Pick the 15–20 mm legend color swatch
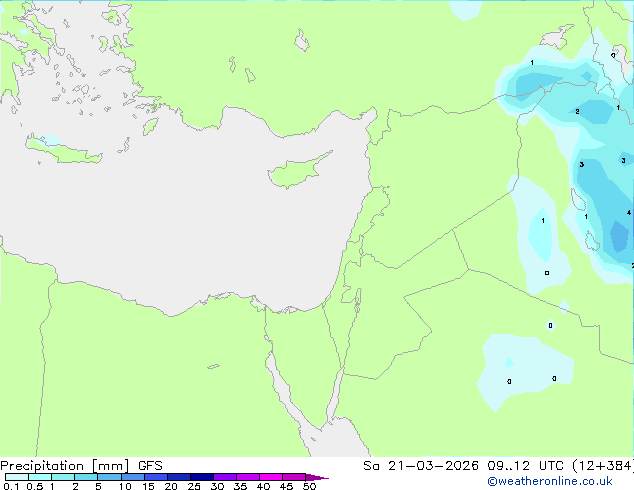634x490 pixels. 155,477
